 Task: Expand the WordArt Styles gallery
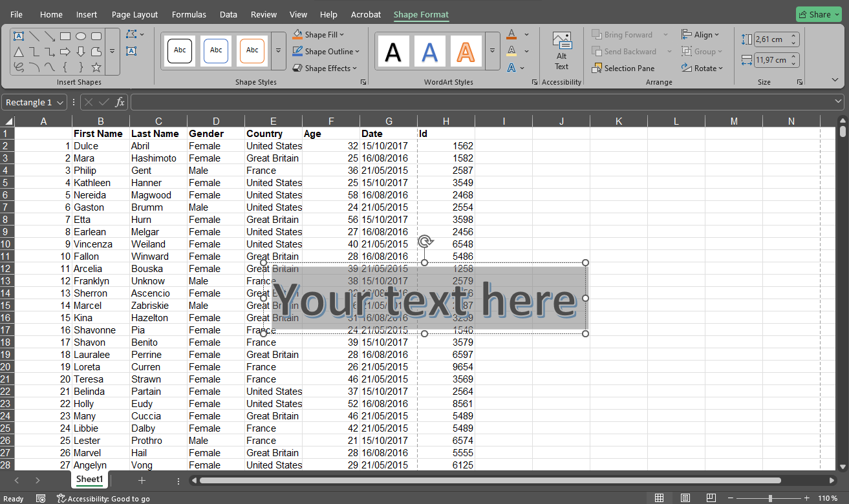(x=492, y=51)
